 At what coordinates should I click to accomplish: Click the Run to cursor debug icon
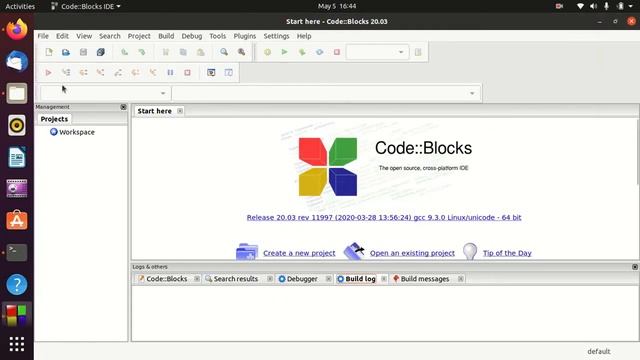66,72
